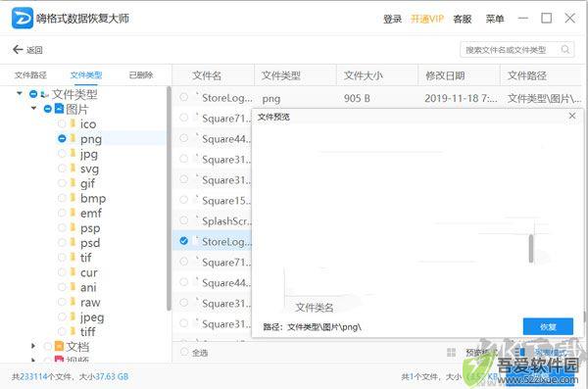The width and height of the screenshot is (588, 389).
Task: Click the folder icon next to psp
Action: click(x=73, y=227)
